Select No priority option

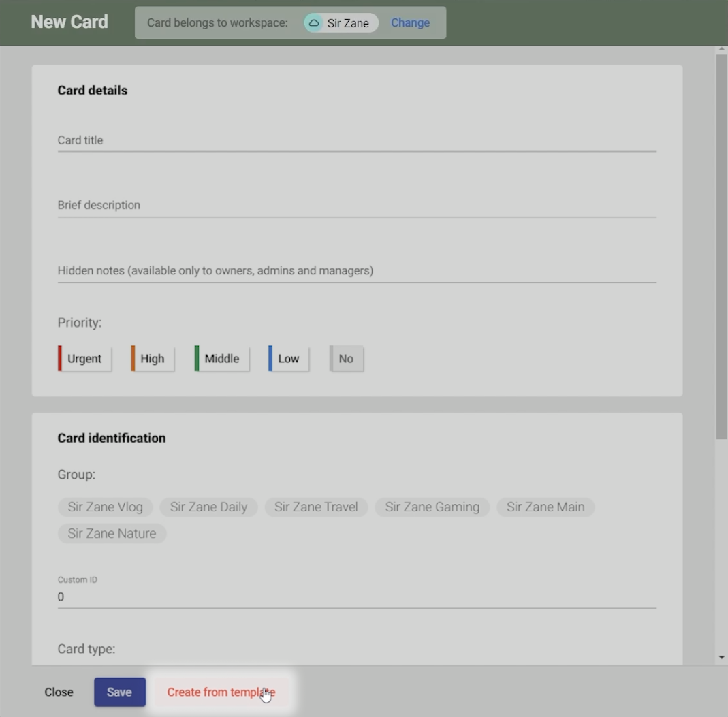346,359
